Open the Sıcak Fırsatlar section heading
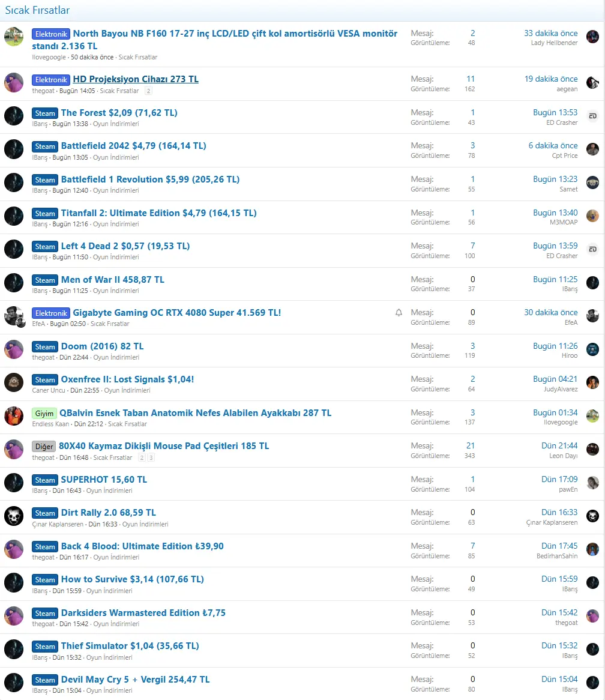Viewport: 605px width, 700px height. click(37, 10)
